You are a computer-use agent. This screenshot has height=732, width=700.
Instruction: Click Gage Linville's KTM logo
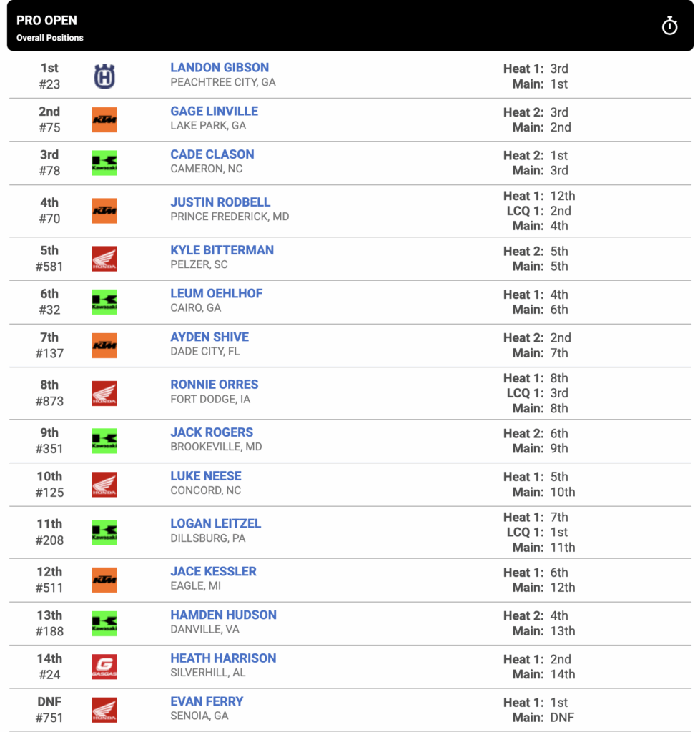104,119
